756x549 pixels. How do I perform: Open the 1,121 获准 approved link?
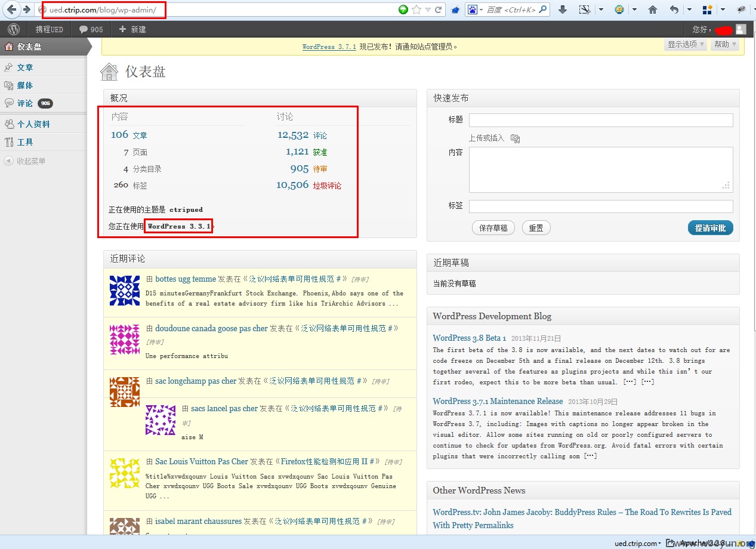(x=306, y=152)
